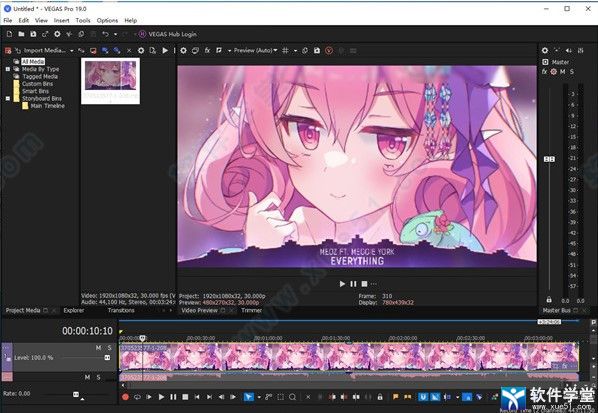Open the undo history dropdown arrow
This screenshot has height=413, width=598.
pos(115,34)
